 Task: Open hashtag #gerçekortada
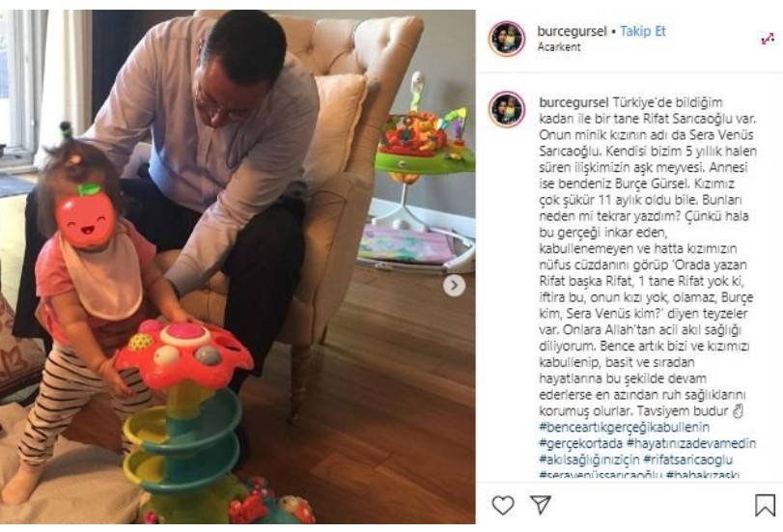click(x=581, y=443)
